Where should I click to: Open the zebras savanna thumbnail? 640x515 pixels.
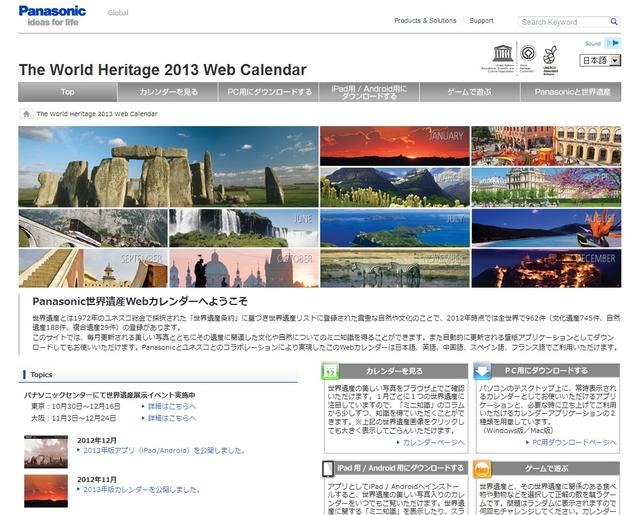click(395, 268)
